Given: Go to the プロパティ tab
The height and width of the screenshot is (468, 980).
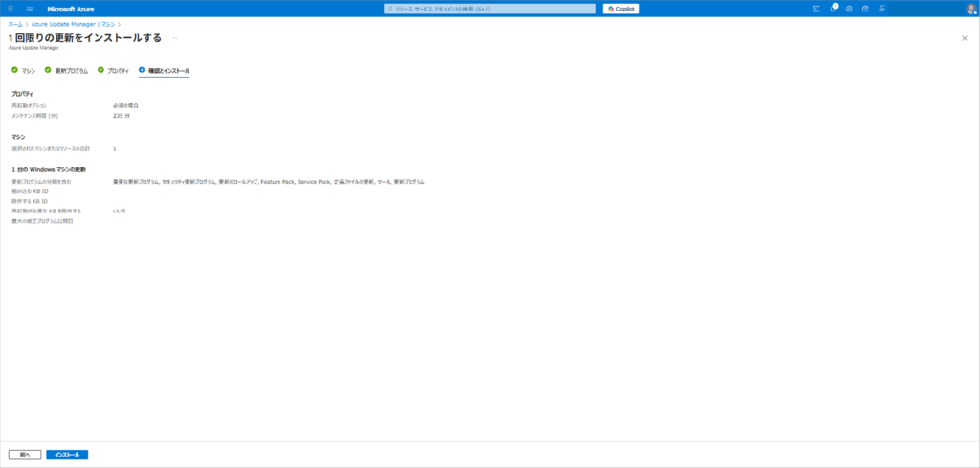Looking at the screenshot, I should [117, 70].
